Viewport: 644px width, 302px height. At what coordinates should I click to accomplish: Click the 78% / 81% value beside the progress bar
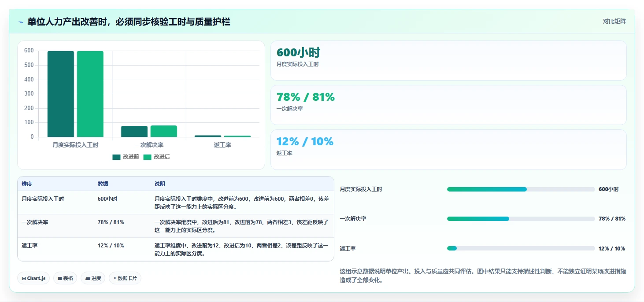(612, 219)
